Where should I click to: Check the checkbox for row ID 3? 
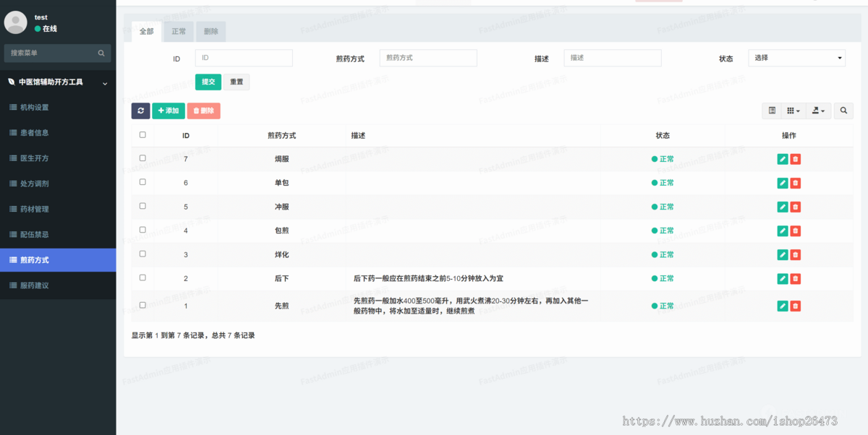pyautogui.click(x=142, y=253)
